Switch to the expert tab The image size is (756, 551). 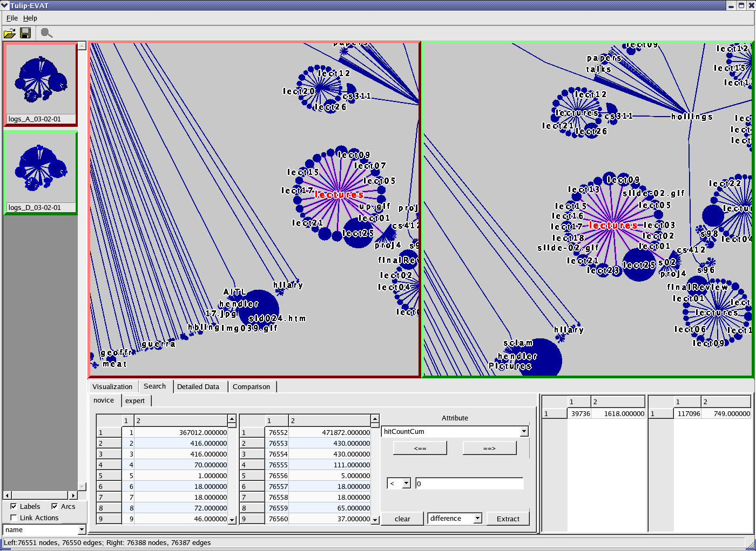tap(135, 401)
